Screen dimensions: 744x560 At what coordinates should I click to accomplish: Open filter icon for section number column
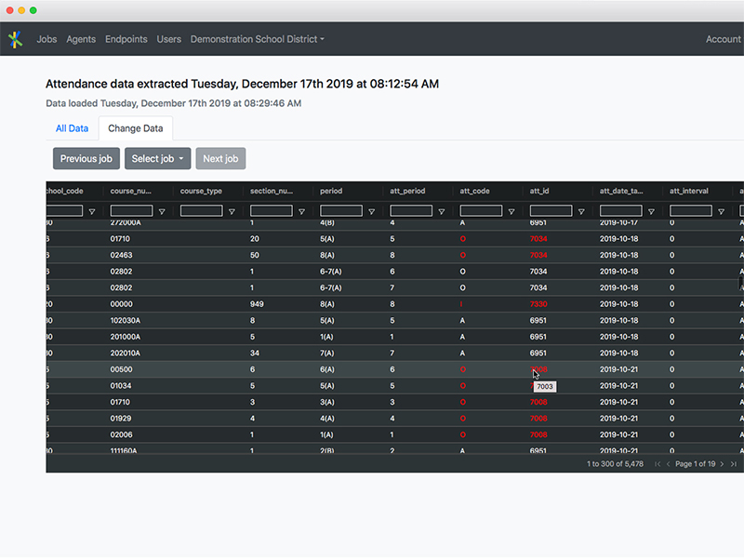point(301,211)
